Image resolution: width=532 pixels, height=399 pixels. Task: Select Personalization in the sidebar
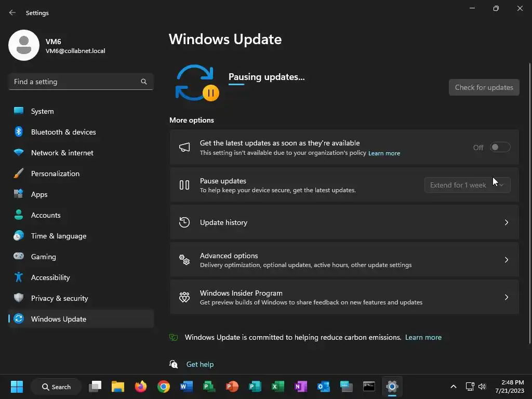click(x=81, y=174)
